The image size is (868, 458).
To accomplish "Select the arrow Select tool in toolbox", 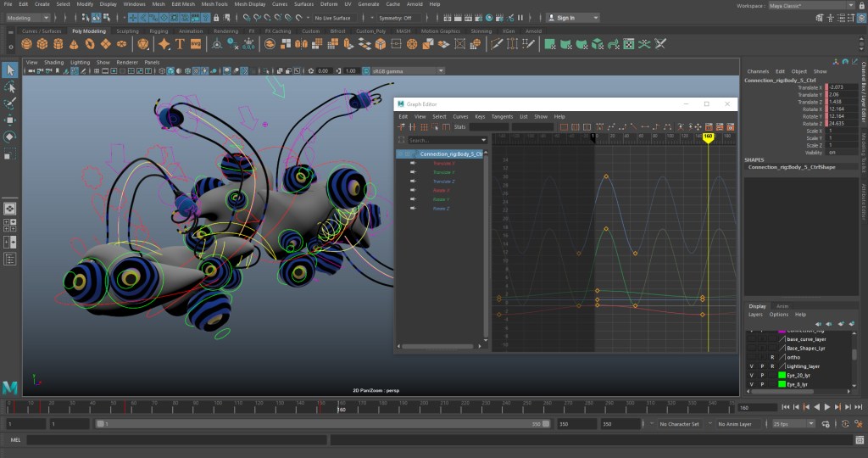I will pyautogui.click(x=10, y=70).
